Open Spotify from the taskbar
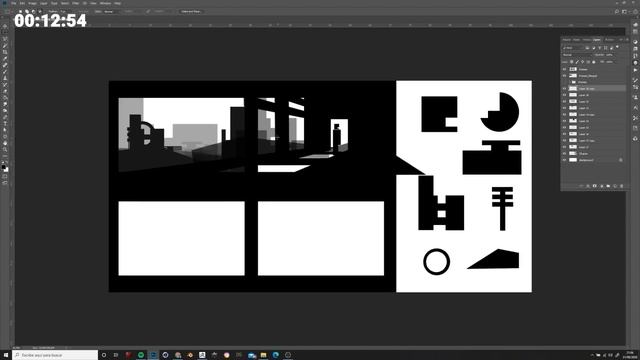This screenshot has width=640, height=360. (141, 355)
